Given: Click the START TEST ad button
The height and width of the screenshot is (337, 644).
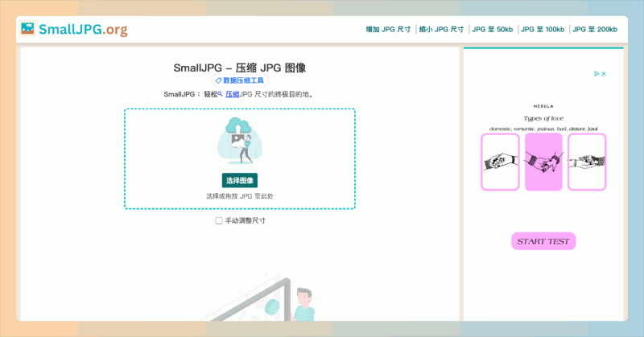Looking at the screenshot, I should pos(543,241).
